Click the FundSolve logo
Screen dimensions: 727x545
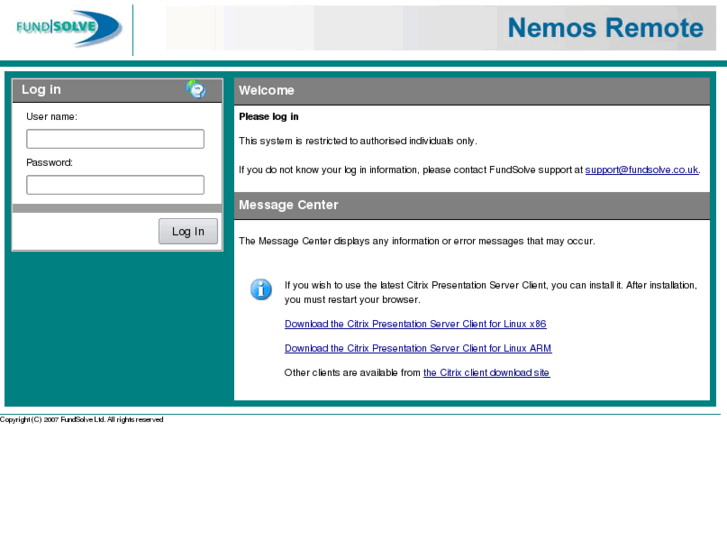[x=69, y=29]
